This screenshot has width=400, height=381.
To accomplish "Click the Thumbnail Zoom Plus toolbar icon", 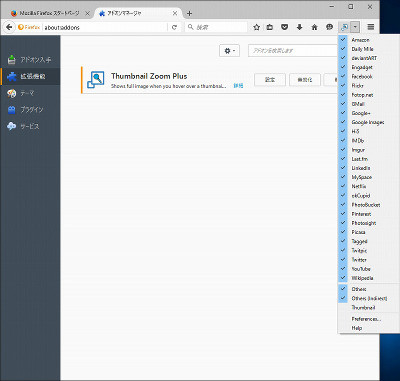I will 345,27.
